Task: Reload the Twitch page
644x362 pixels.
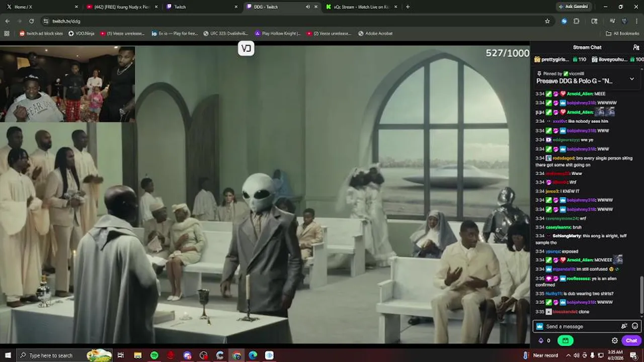Action: pos(31,21)
